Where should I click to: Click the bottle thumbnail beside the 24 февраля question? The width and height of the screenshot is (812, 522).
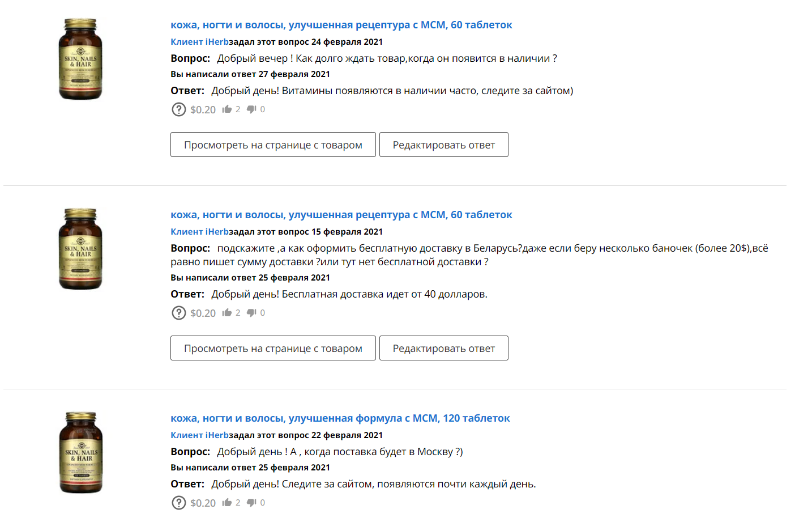[x=80, y=59]
